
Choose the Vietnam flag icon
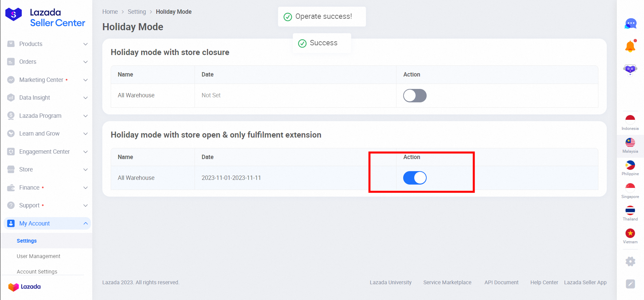coord(630,234)
